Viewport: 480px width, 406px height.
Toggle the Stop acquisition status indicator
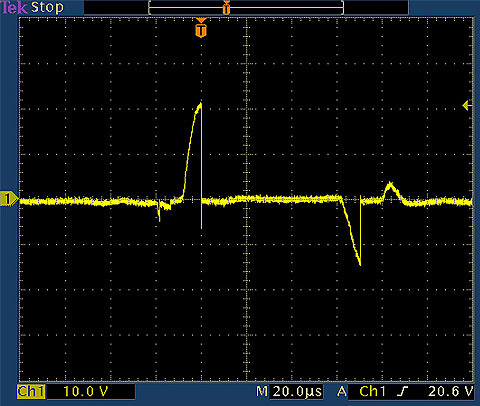(47, 7)
